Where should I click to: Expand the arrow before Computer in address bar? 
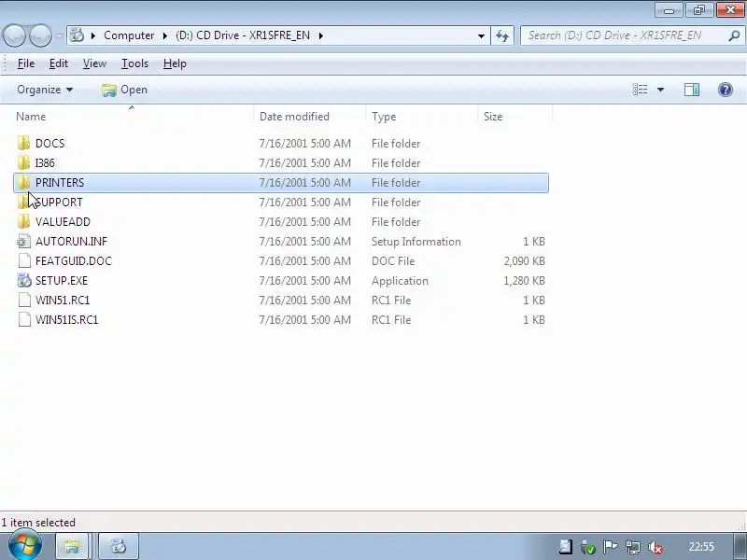92,35
